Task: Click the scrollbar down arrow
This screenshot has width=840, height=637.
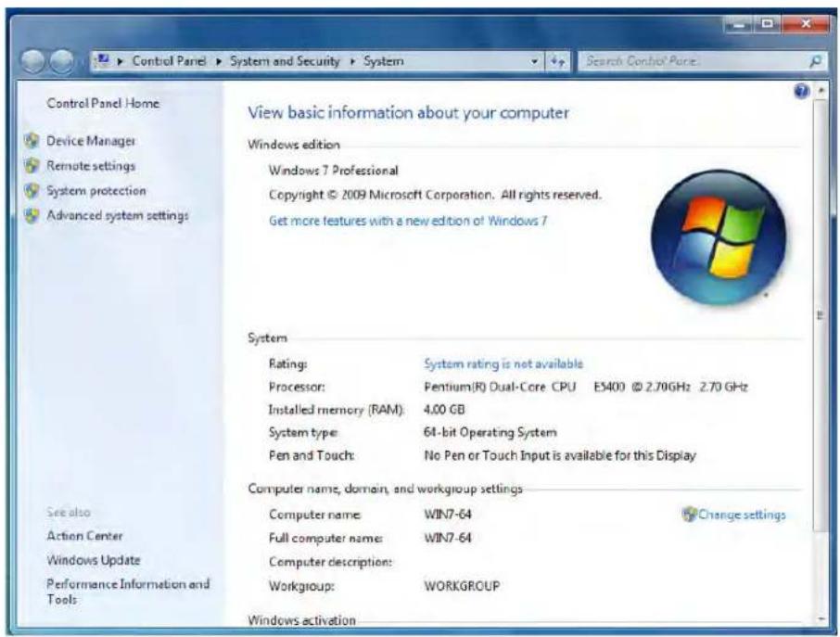Action: (x=821, y=618)
